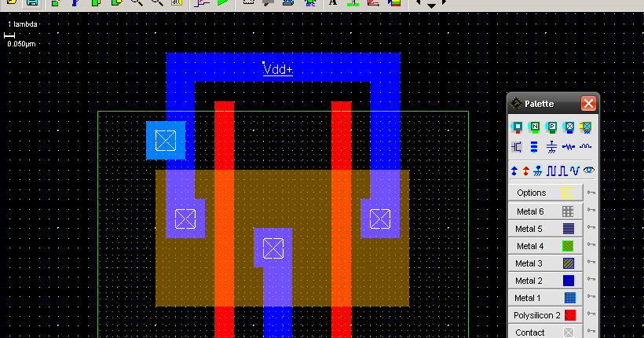
Task: Select the capacitor icon in Palette
Action: point(551,147)
